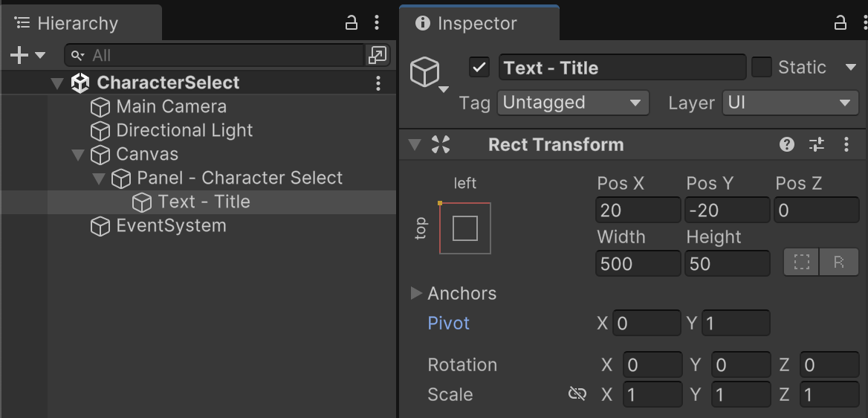Disable the Text - Title active checkbox
The width and height of the screenshot is (868, 418).
[x=479, y=68]
